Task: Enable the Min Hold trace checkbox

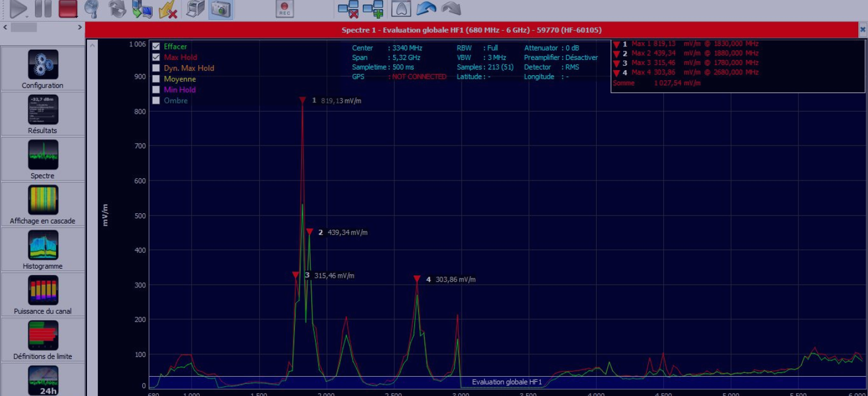Action: (x=156, y=90)
